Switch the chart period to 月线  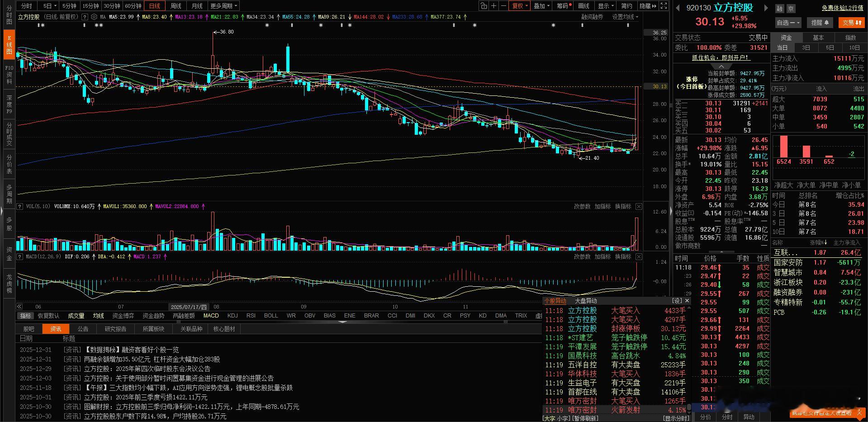click(x=197, y=6)
